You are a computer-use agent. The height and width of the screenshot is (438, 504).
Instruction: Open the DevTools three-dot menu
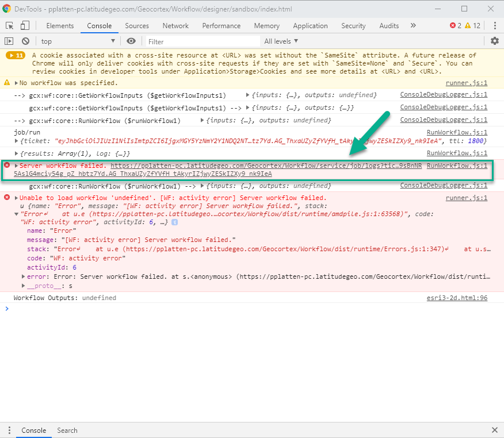(x=495, y=26)
